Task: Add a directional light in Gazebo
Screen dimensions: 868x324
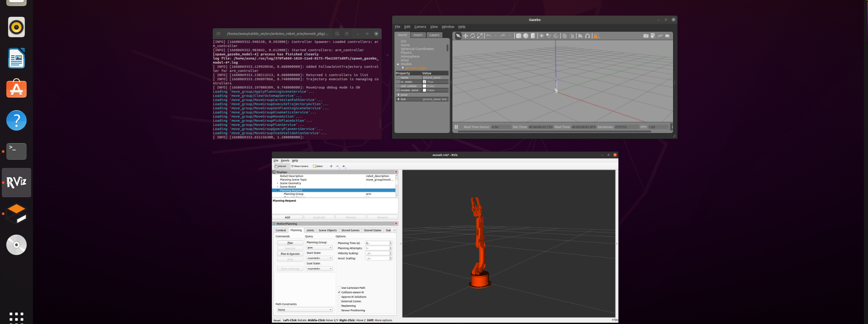Action: pyautogui.click(x=556, y=36)
